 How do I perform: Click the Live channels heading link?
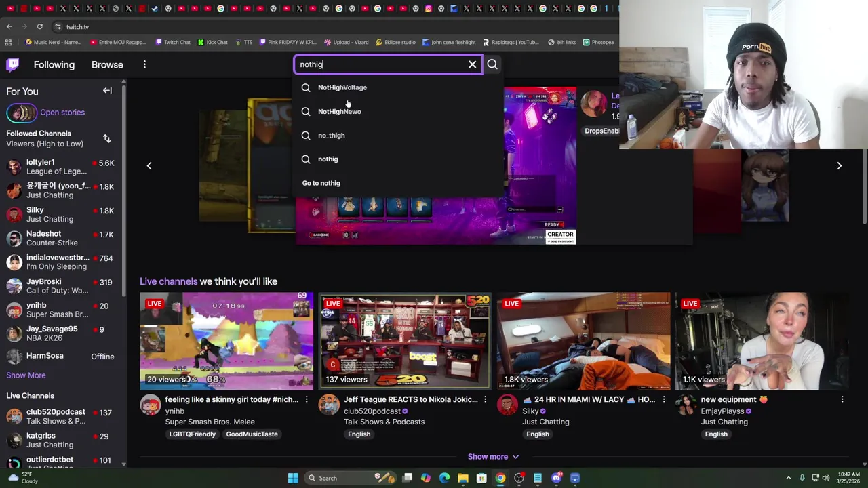pos(169,281)
